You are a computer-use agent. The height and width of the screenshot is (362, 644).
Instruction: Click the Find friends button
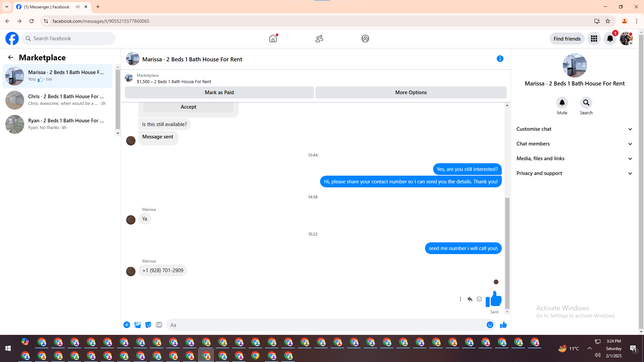click(567, 39)
